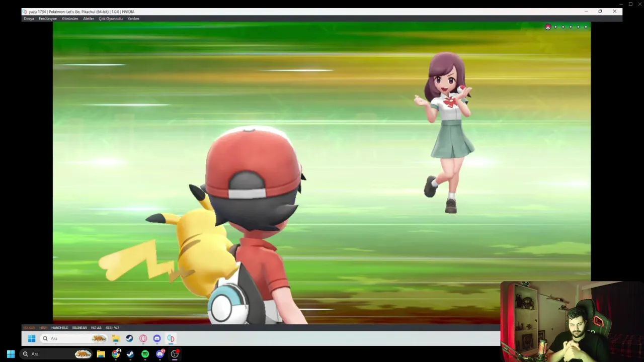Click the streamer webcam overlay
644x362 pixels.
[572, 321]
